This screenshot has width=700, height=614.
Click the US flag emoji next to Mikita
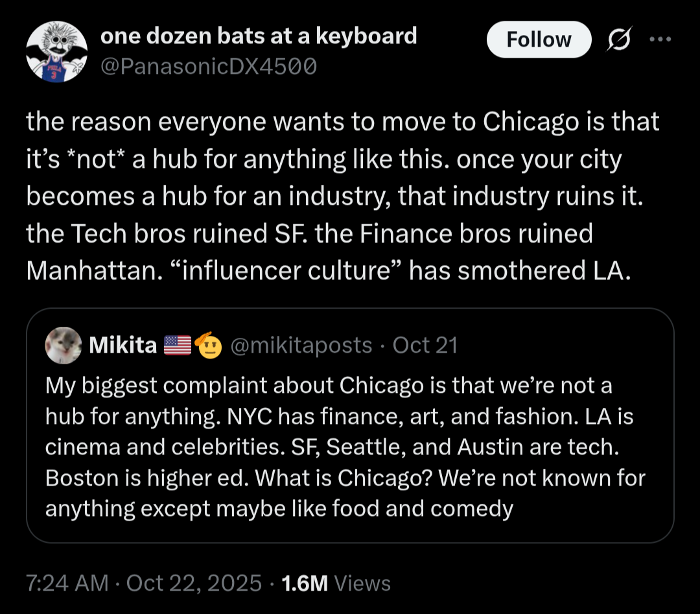(x=177, y=346)
